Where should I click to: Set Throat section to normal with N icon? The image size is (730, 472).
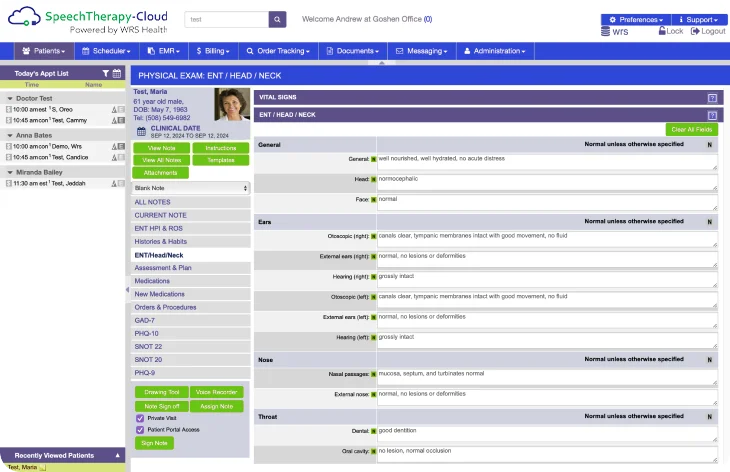tap(710, 417)
